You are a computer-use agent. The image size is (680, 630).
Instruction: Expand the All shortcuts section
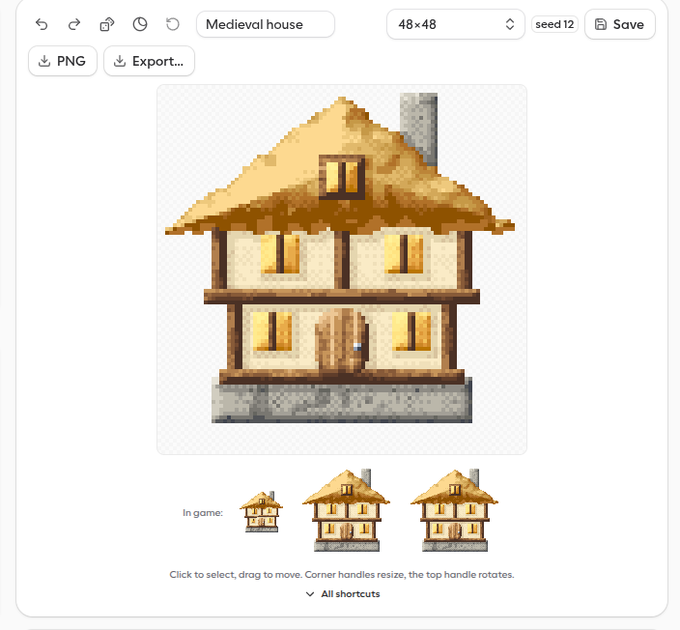(343, 594)
